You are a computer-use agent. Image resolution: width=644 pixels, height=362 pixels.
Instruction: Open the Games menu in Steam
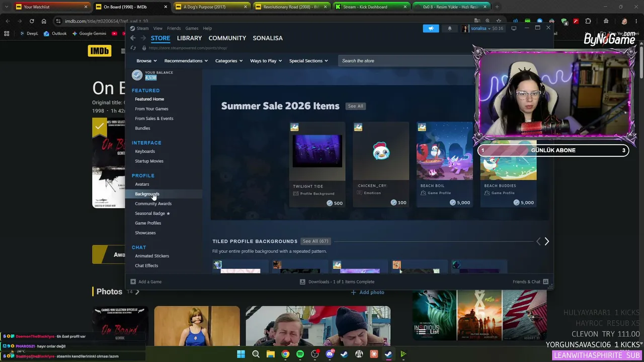[192, 29]
